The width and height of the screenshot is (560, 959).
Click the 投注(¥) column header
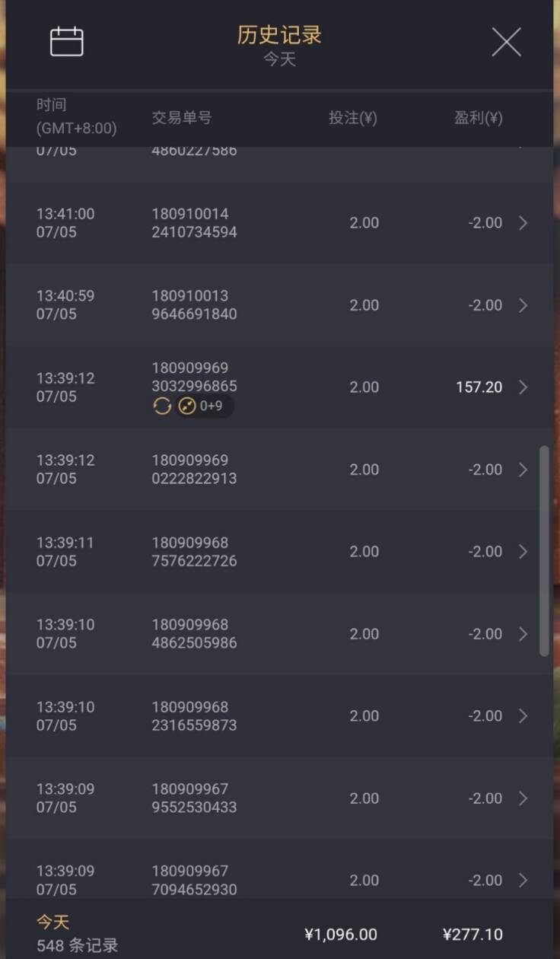pos(353,118)
